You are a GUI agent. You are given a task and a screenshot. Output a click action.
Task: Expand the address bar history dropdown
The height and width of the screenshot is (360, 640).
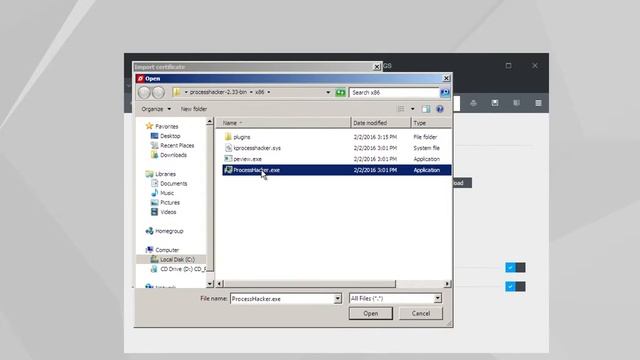pos(328,93)
